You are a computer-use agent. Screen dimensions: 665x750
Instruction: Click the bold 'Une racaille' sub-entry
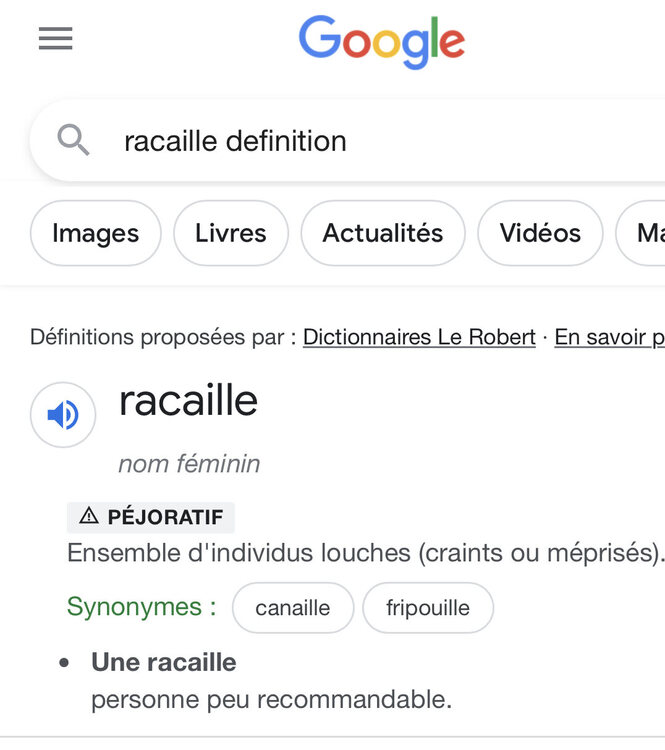click(x=164, y=662)
